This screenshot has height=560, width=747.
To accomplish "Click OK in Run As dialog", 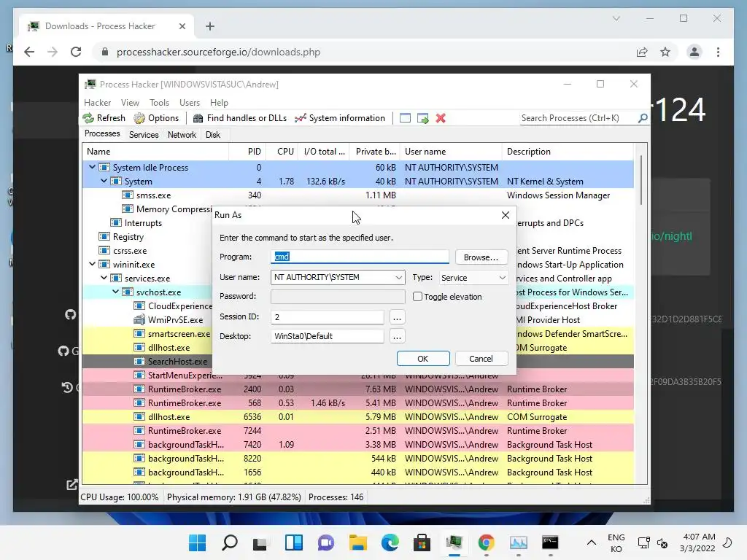I will click(423, 359).
